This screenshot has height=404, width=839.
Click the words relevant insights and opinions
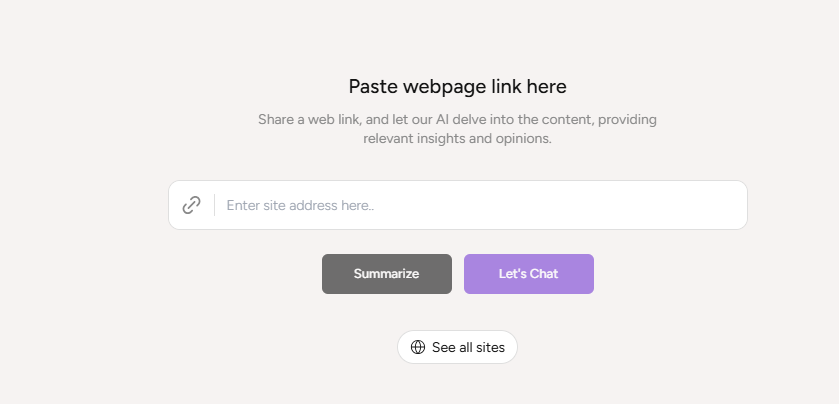tap(457, 139)
